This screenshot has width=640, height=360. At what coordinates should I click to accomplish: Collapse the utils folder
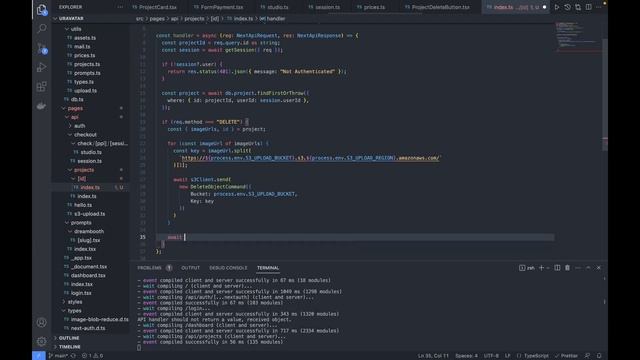tap(76, 29)
